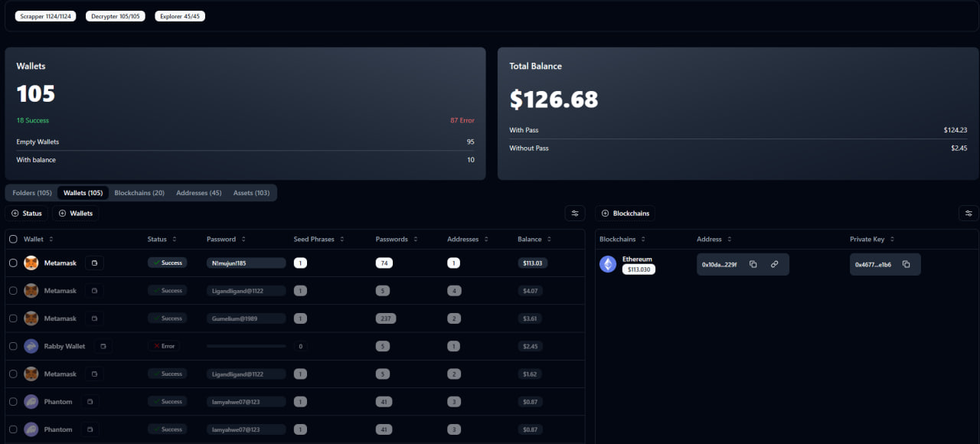Click the Ethereum logo icon
The image size is (980, 444).
point(608,264)
